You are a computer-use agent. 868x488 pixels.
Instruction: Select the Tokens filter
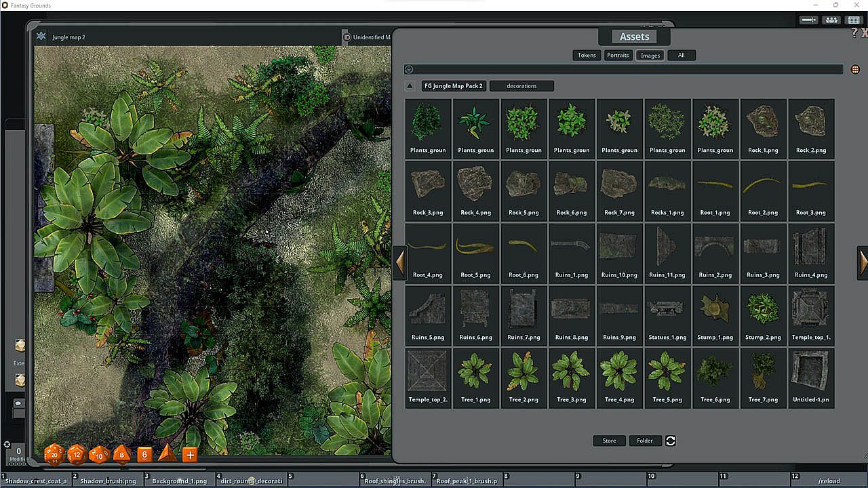coord(587,56)
